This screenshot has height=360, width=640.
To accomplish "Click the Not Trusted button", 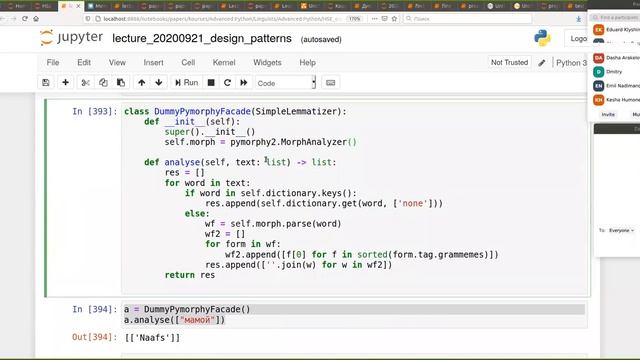I will point(509,62).
